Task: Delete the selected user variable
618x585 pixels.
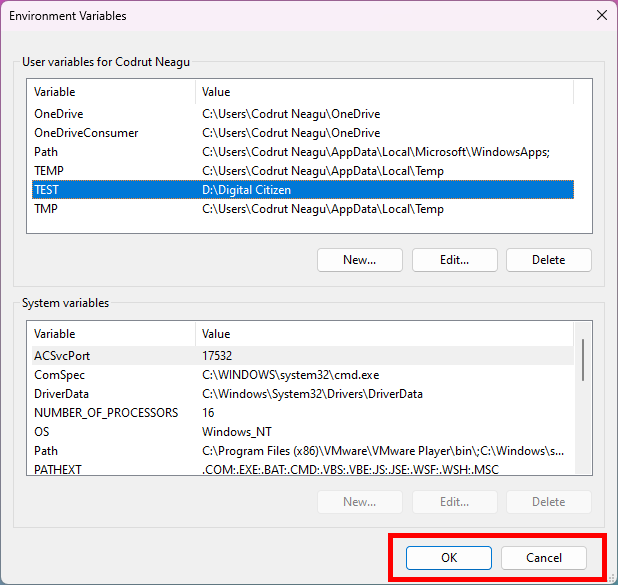Action: click(x=548, y=260)
